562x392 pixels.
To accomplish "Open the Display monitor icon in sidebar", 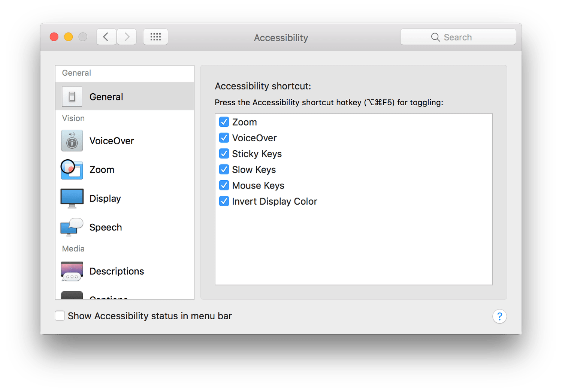I will coord(72,199).
